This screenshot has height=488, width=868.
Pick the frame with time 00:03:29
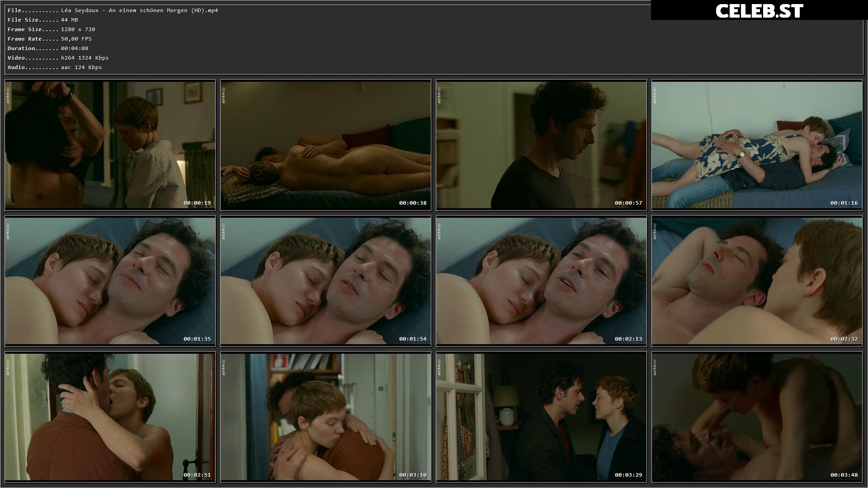coord(541,417)
